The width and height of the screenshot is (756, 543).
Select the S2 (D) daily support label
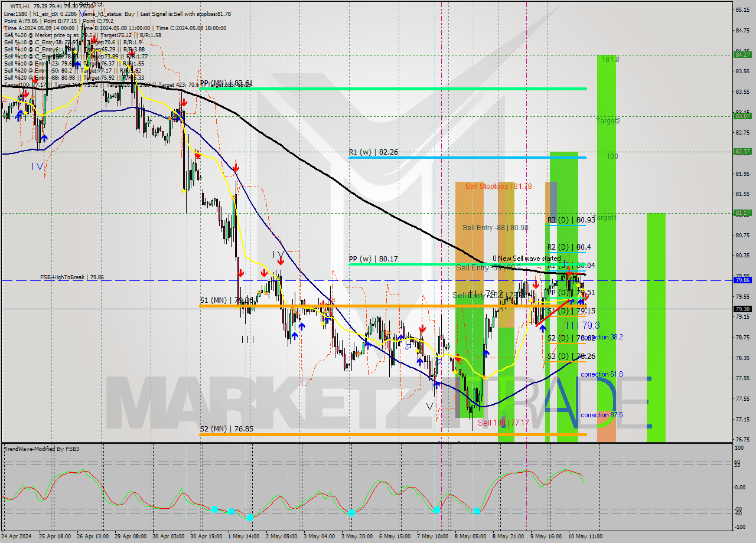[571, 338]
